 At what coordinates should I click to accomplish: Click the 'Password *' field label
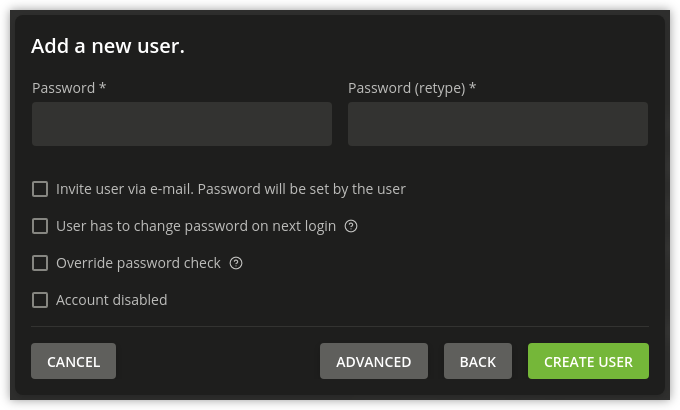(69, 88)
